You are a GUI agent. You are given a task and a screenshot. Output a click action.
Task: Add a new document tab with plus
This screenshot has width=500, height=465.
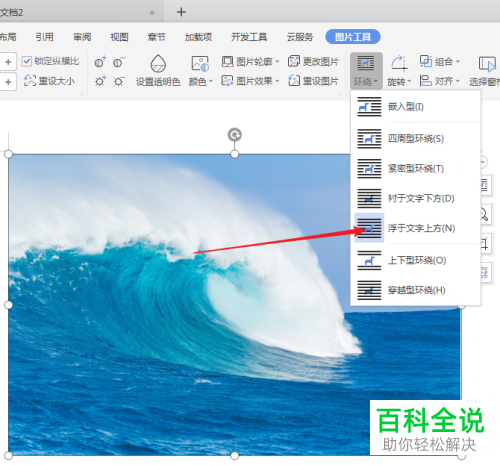[x=181, y=12]
